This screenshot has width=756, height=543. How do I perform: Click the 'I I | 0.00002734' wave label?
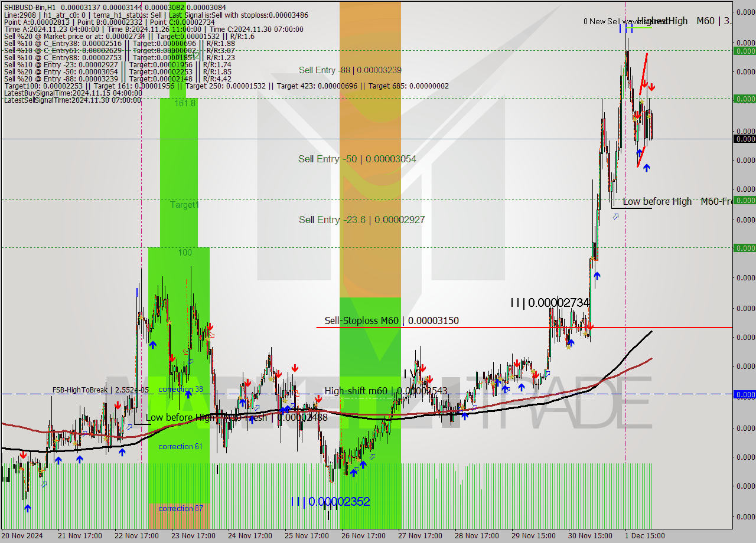[x=550, y=303]
